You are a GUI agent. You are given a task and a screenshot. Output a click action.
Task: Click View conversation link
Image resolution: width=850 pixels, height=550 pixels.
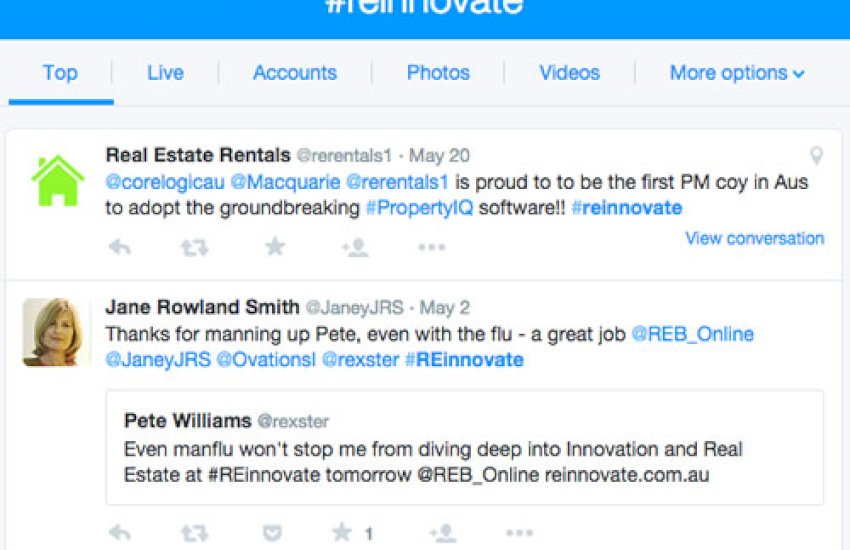pyautogui.click(x=755, y=238)
